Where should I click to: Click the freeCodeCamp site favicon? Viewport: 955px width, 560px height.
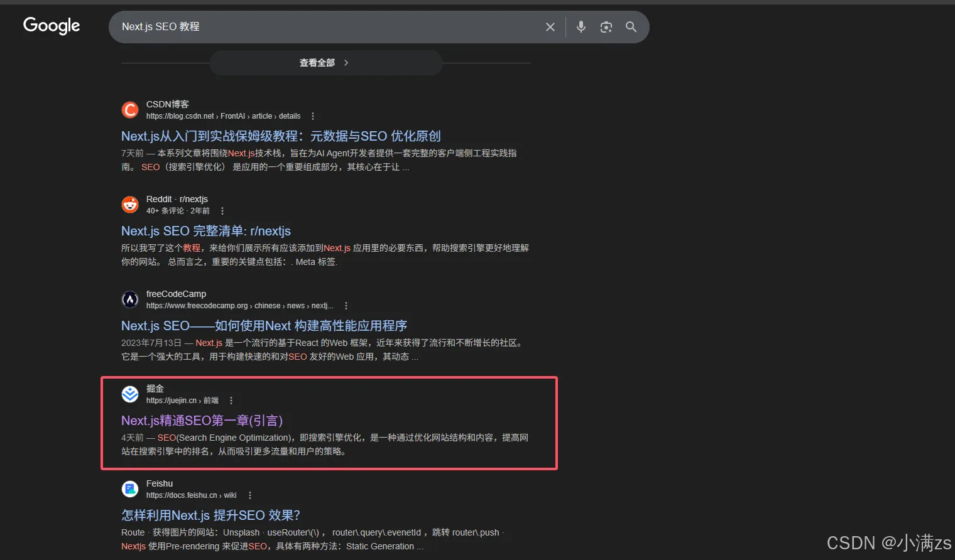tap(129, 299)
